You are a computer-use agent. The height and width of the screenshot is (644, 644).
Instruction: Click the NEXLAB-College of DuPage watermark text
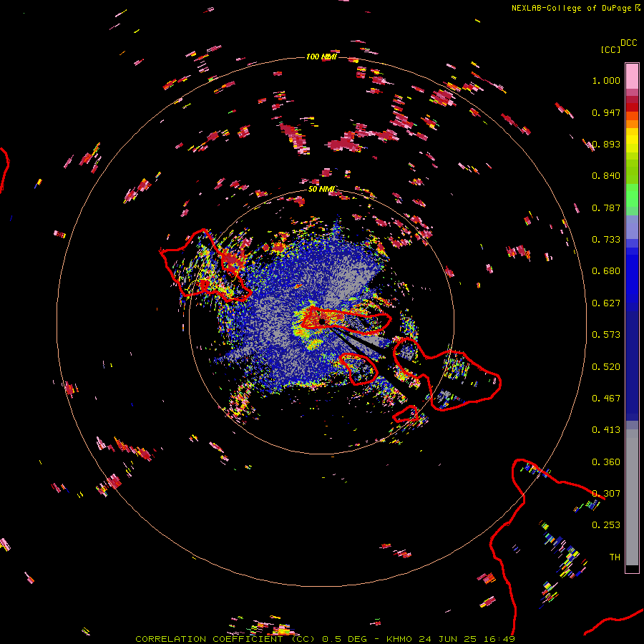pos(575,8)
